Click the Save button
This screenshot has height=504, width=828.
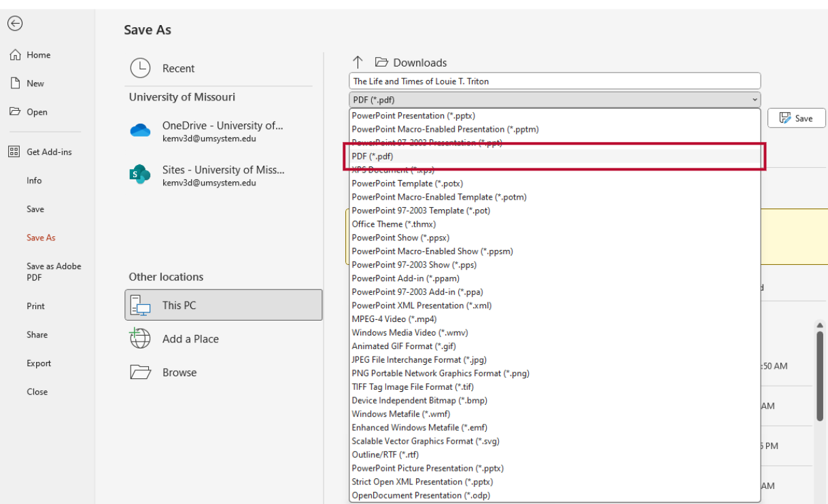click(796, 118)
